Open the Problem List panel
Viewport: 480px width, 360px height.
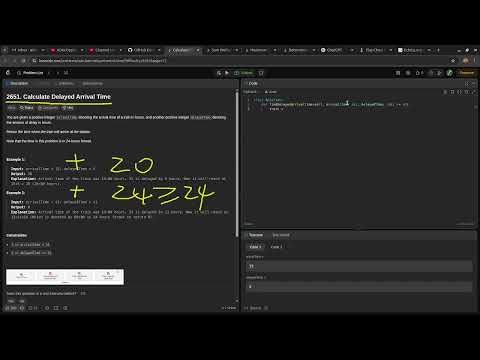pos(30,73)
